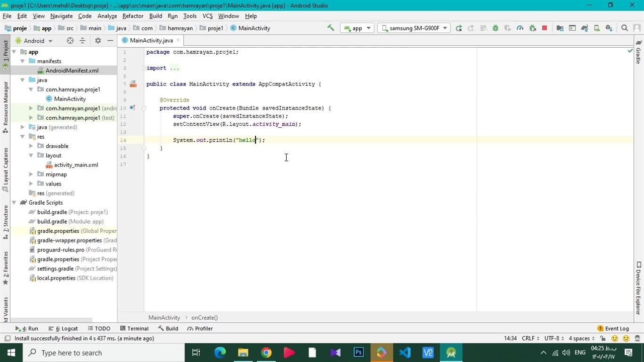This screenshot has width=644, height=362.
Task: Expand the drawable folder in tree
Action: 31,146
